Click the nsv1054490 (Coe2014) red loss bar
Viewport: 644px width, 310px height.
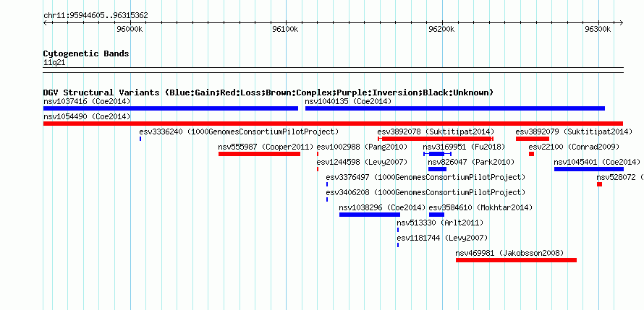tap(333, 124)
